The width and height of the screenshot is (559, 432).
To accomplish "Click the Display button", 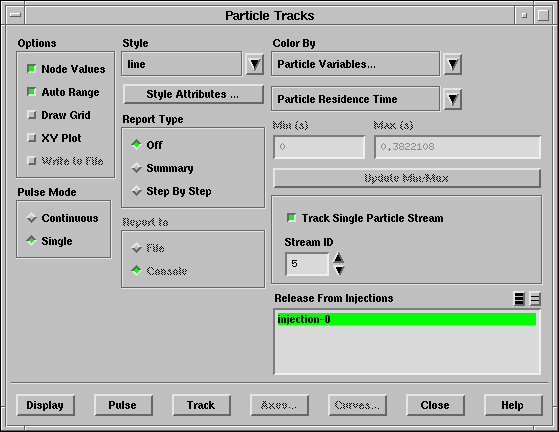I will tap(45, 405).
